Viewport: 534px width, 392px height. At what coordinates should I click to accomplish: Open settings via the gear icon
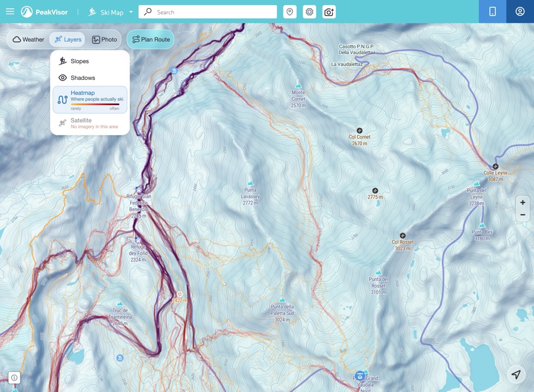[x=309, y=12]
